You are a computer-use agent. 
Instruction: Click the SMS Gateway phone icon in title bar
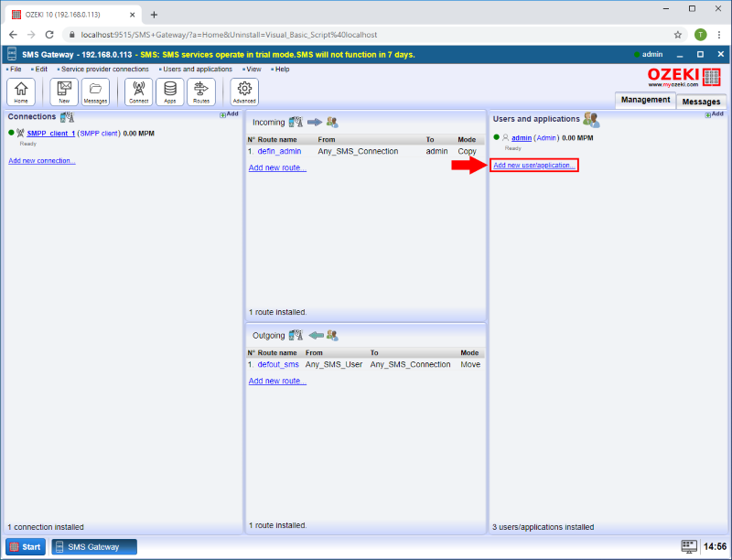click(12, 54)
